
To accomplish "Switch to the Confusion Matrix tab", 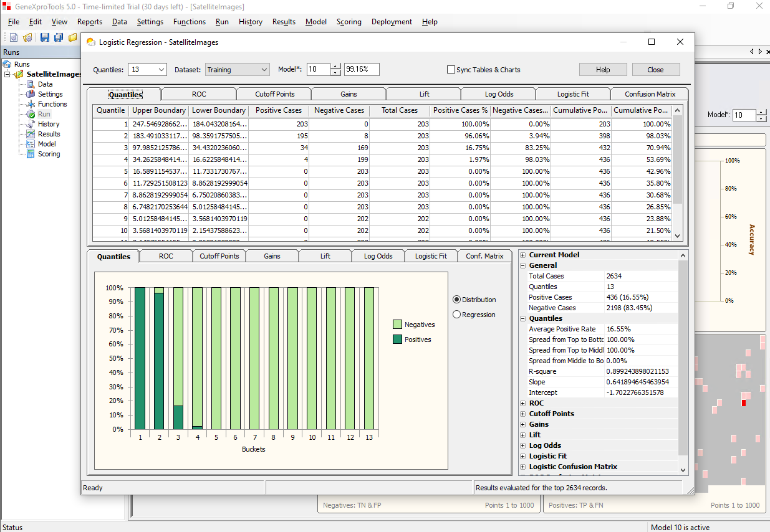I will tap(650, 94).
